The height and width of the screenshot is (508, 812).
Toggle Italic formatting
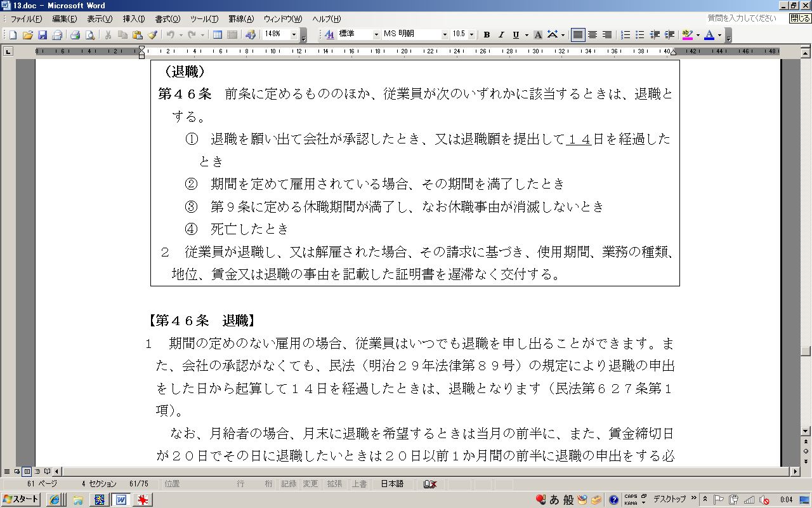501,35
